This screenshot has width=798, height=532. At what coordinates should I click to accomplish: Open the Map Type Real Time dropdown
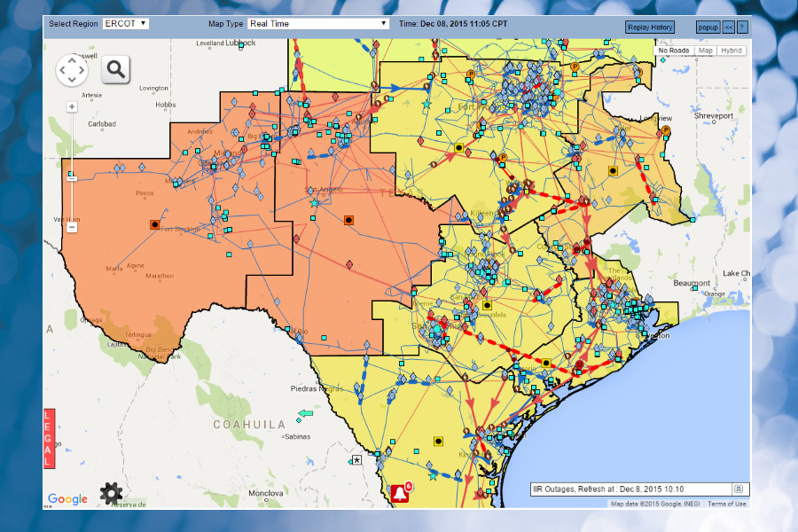[x=318, y=23]
